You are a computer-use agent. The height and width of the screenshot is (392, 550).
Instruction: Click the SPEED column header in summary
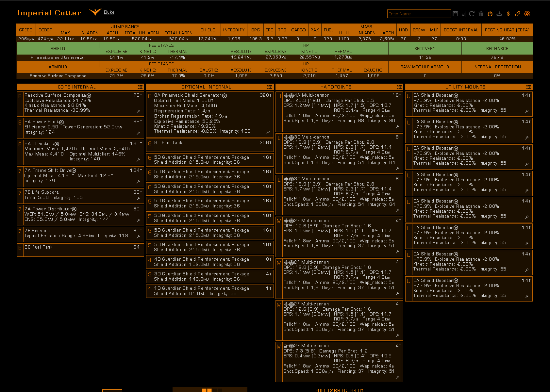click(x=26, y=30)
